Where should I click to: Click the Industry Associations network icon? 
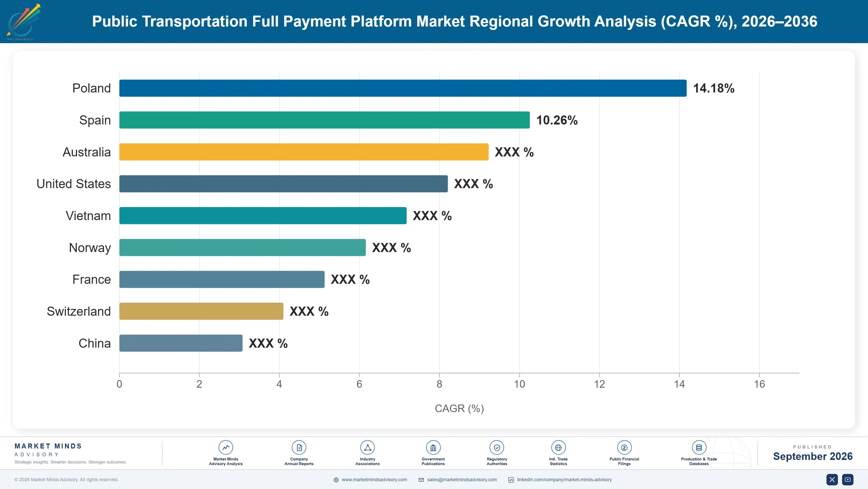coord(367,447)
